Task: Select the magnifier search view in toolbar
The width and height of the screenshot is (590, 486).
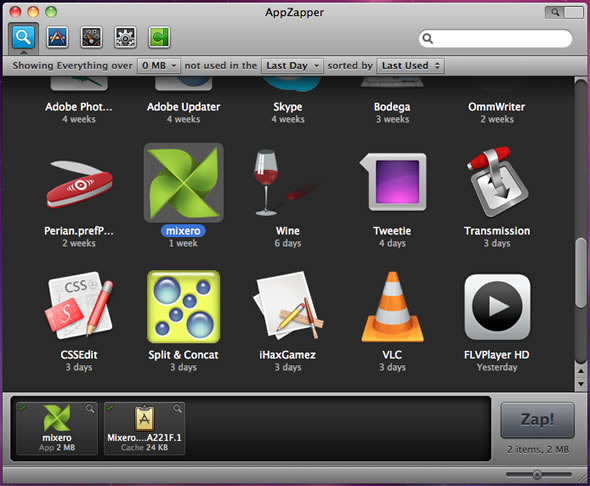Action: [x=23, y=37]
